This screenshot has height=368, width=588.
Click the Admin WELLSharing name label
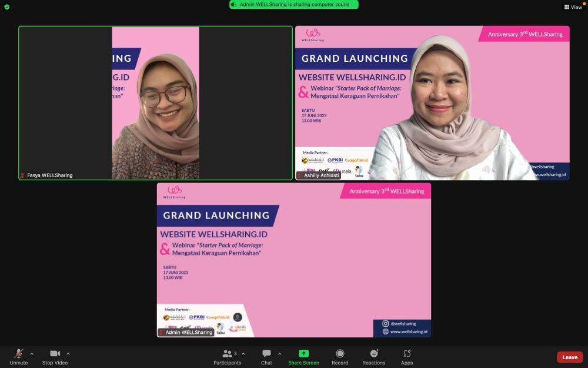(x=189, y=332)
